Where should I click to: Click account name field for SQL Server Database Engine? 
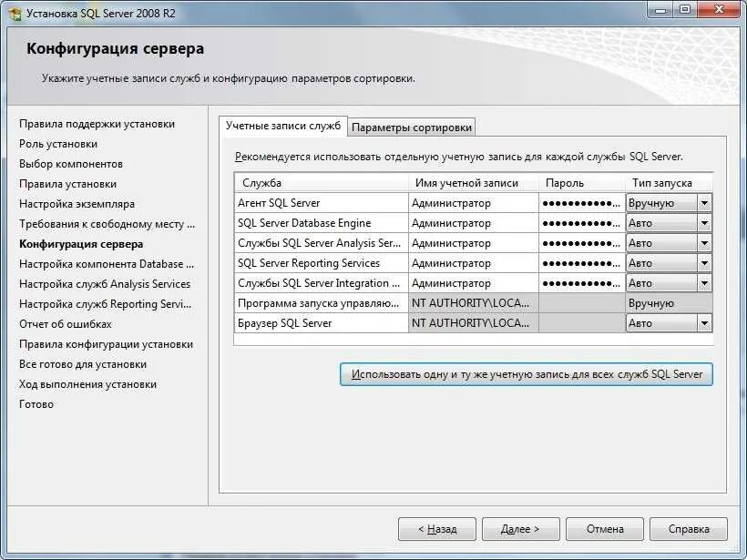(474, 223)
